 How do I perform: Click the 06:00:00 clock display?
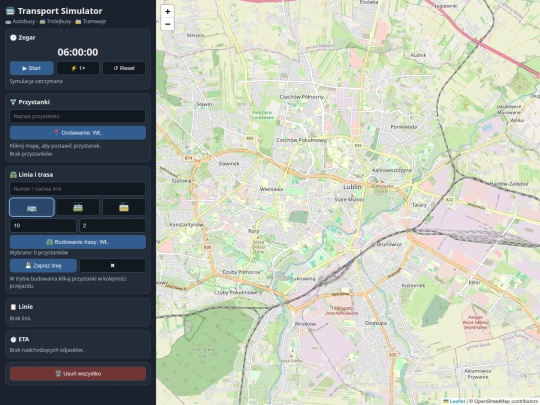(x=78, y=52)
